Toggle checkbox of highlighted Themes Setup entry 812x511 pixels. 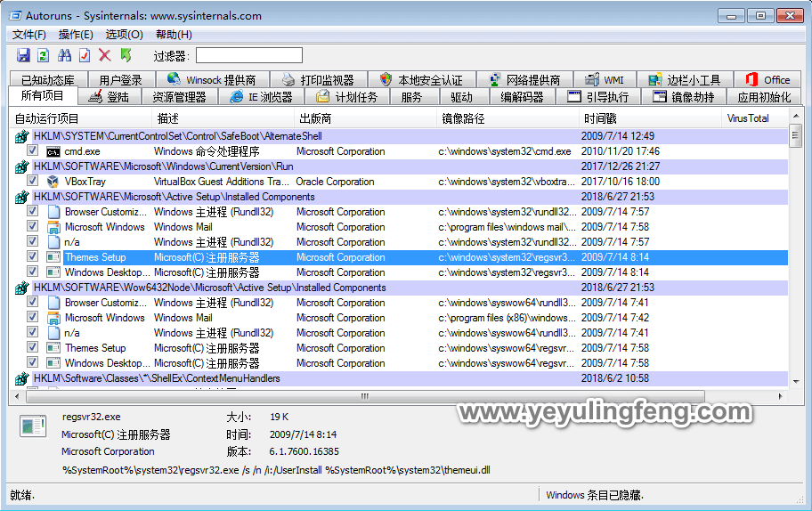[x=32, y=256]
